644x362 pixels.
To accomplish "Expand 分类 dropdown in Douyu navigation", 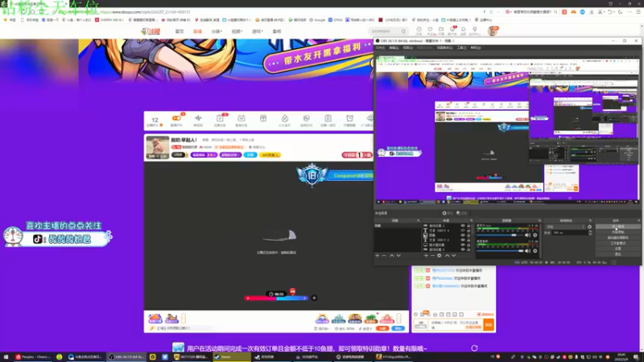I will click(x=217, y=31).
